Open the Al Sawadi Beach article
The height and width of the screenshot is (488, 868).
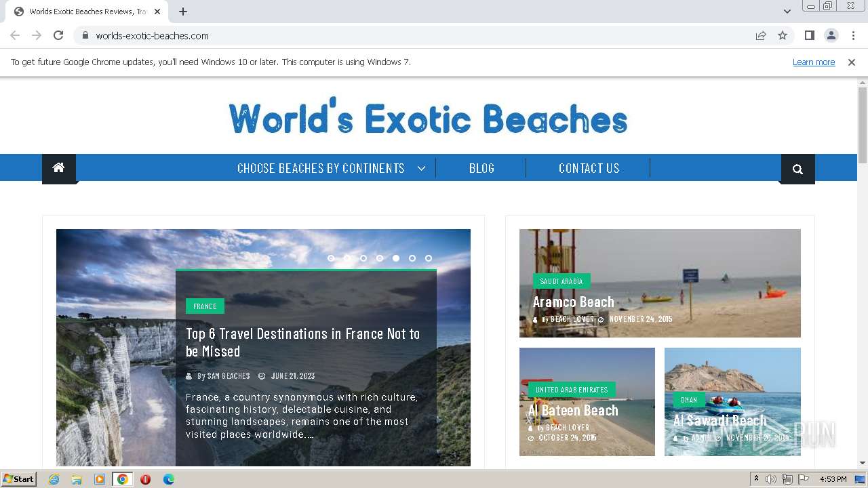point(720,421)
